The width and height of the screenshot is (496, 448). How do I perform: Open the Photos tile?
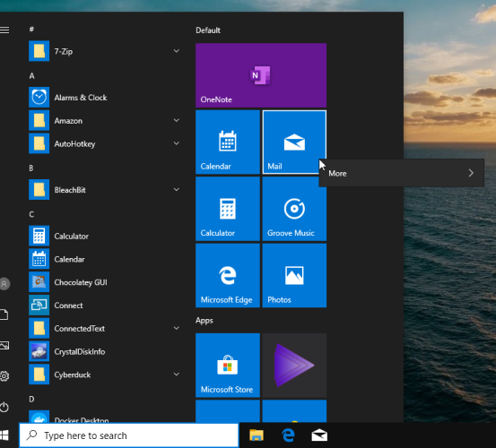coord(294,275)
